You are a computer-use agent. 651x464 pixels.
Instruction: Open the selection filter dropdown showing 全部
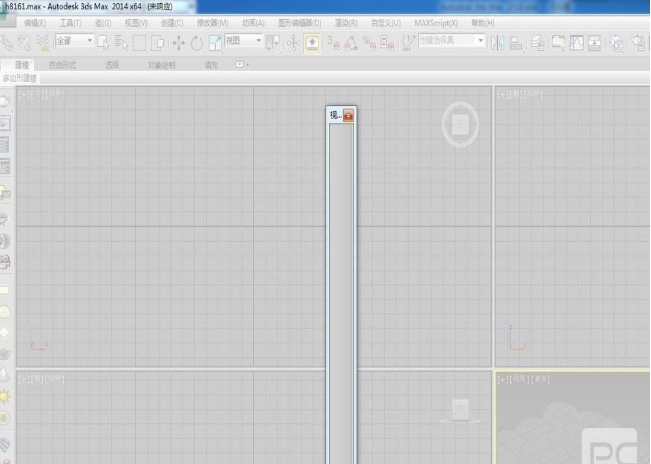74,41
